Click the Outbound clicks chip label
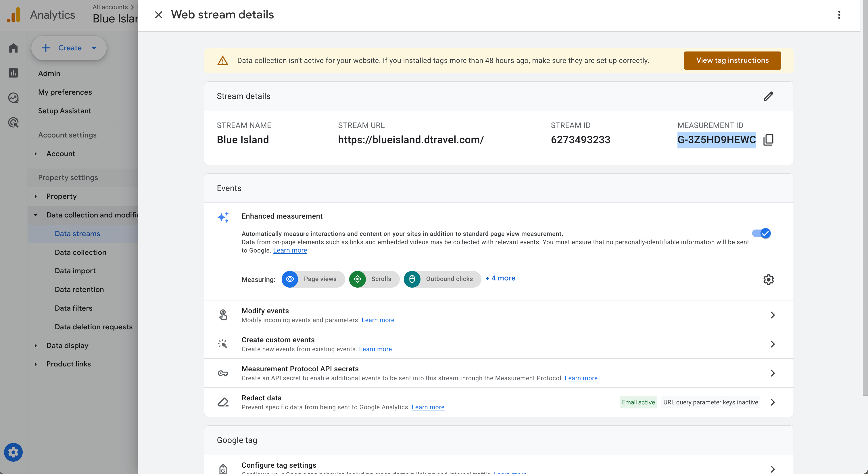Image resolution: width=868 pixels, height=474 pixels. point(449,279)
